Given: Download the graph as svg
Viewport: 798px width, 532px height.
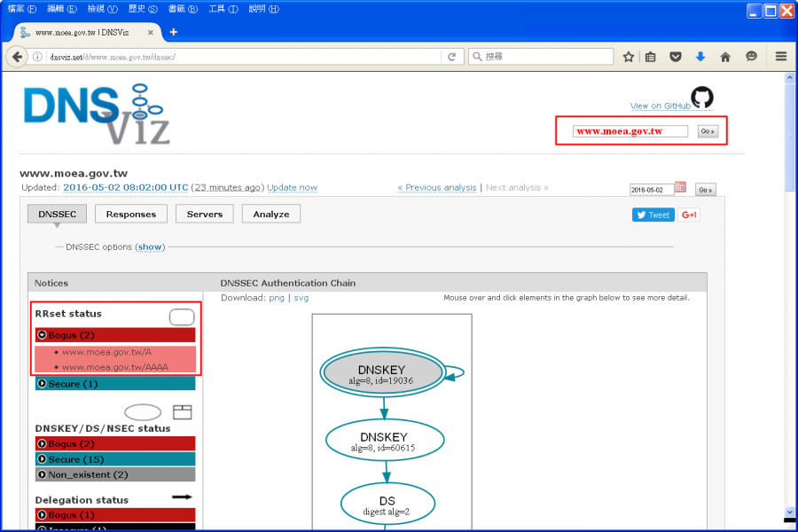Looking at the screenshot, I should 301,298.
